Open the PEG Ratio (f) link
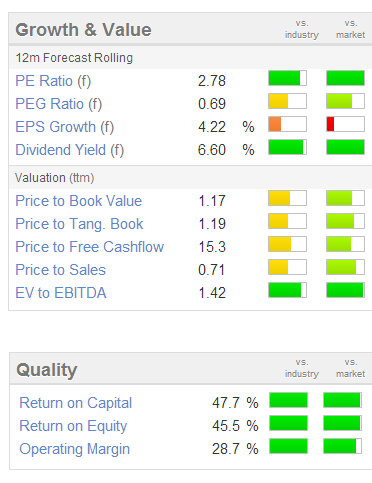The image size is (372, 483). [x=59, y=104]
